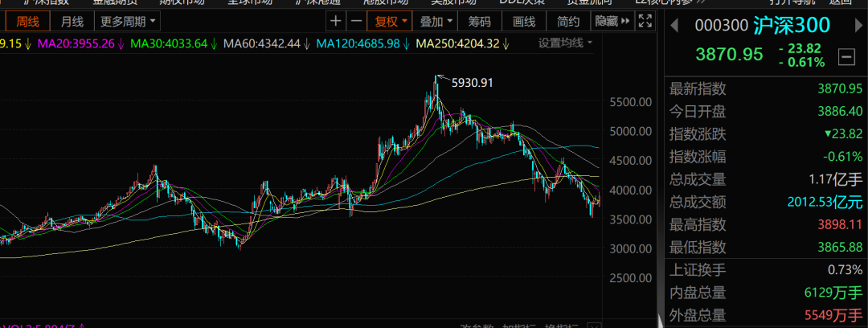Click the 指数涨幅 row label

(698, 157)
